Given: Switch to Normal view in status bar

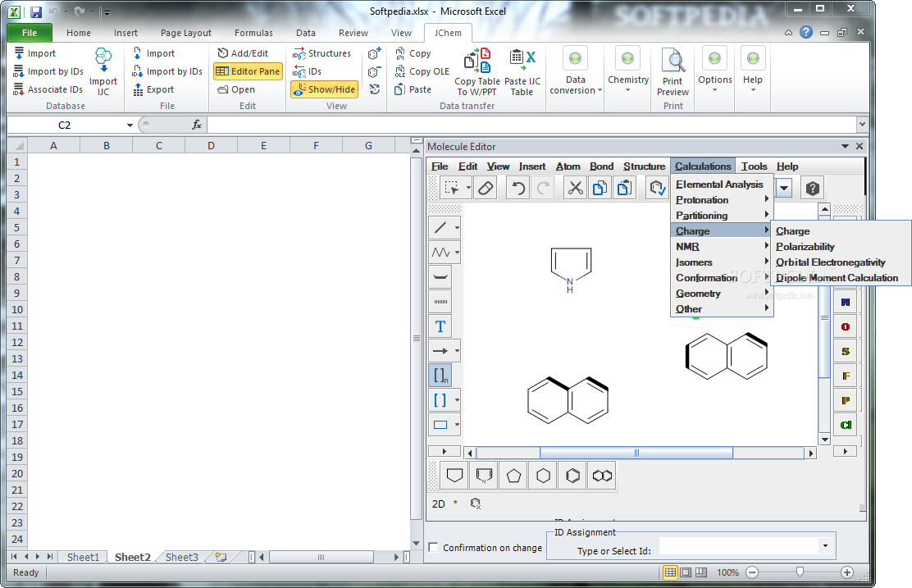Looking at the screenshot, I should [x=670, y=572].
